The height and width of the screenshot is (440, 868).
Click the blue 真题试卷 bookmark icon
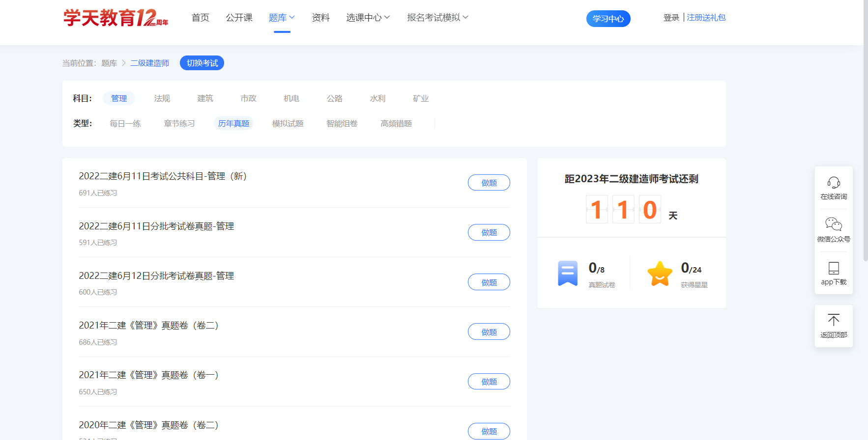[568, 273]
